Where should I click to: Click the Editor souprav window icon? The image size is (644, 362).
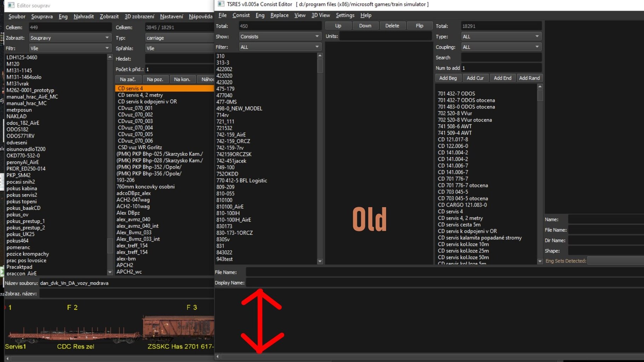pyautogui.click(x=11, y=5)
